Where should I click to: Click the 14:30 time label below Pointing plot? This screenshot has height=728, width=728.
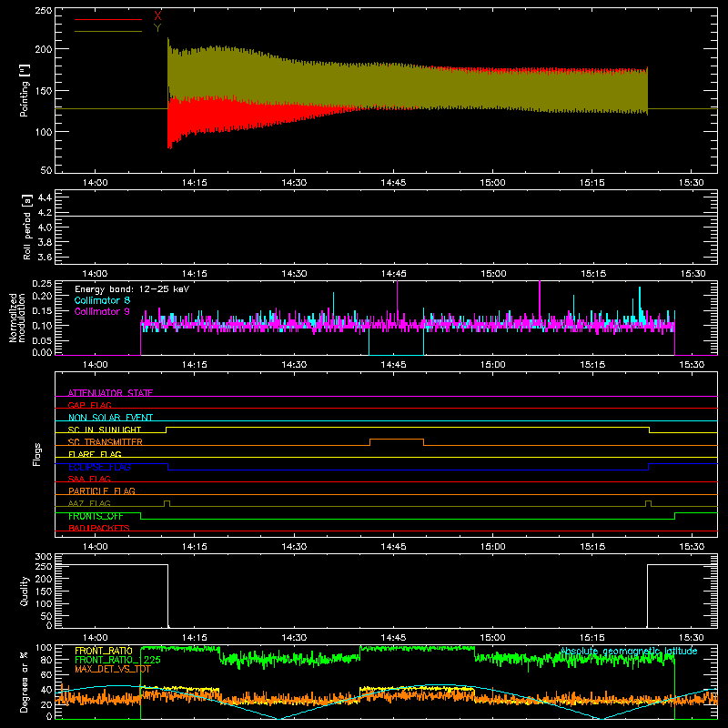[294, 183]
